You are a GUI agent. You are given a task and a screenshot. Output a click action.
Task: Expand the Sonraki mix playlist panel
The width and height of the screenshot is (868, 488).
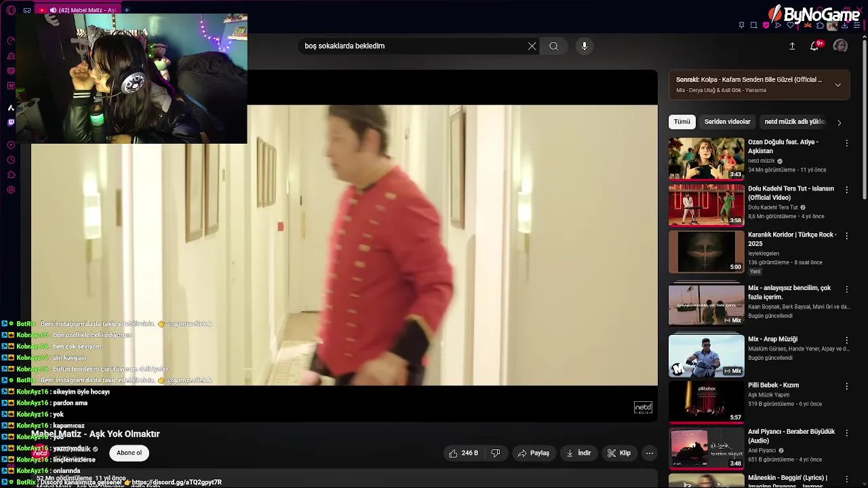coord(837,85)
